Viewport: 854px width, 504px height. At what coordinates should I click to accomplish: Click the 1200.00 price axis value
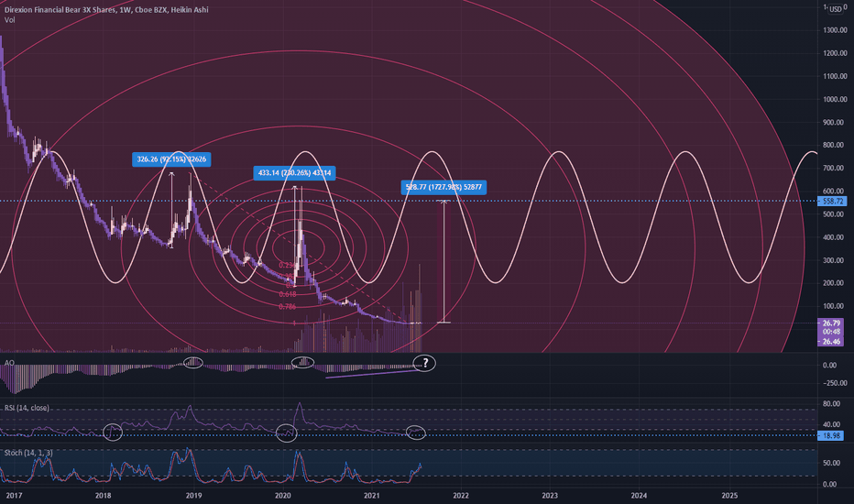835,53
